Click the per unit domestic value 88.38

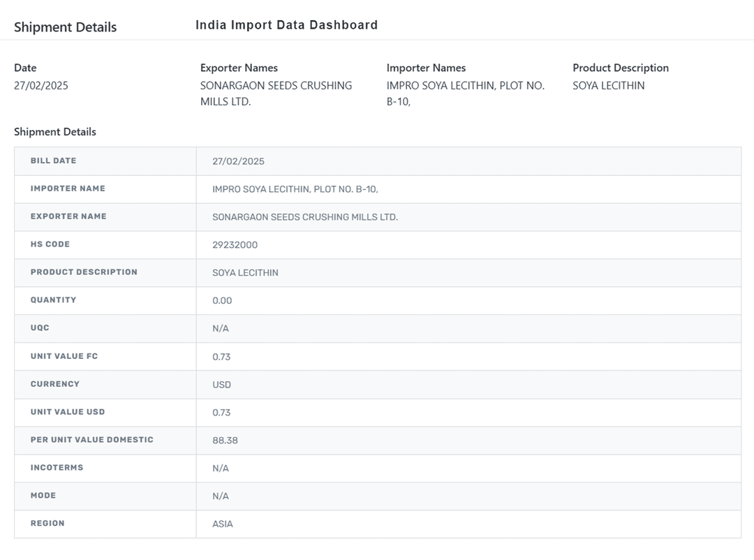(x=225, y=441)
